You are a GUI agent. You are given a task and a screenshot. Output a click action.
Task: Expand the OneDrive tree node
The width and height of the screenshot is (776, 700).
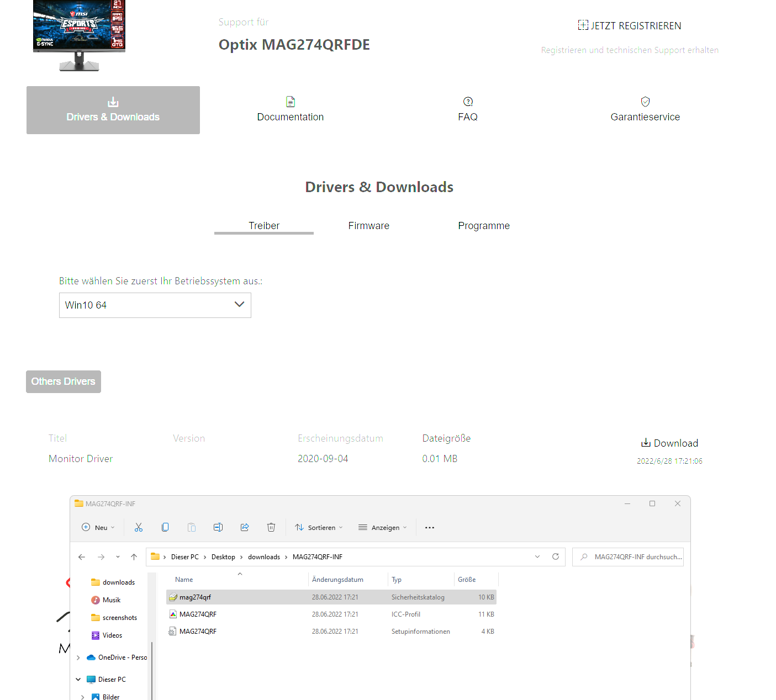click(x=78, y=657)
